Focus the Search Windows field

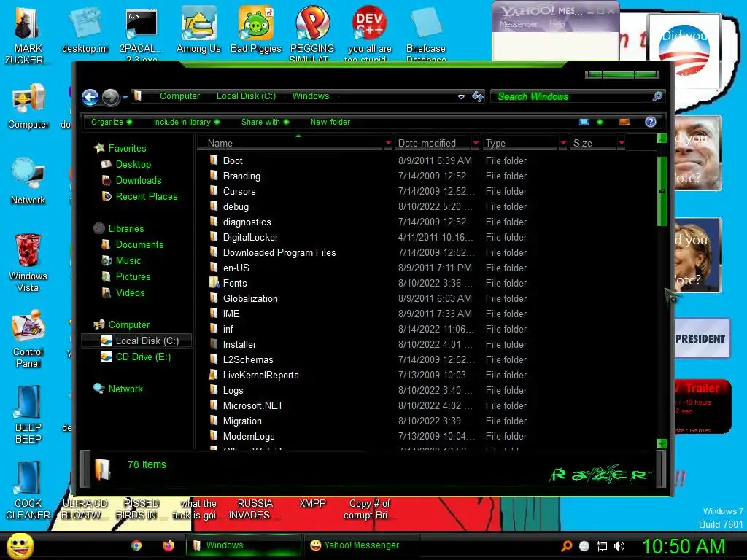click(x=572, y=97)
